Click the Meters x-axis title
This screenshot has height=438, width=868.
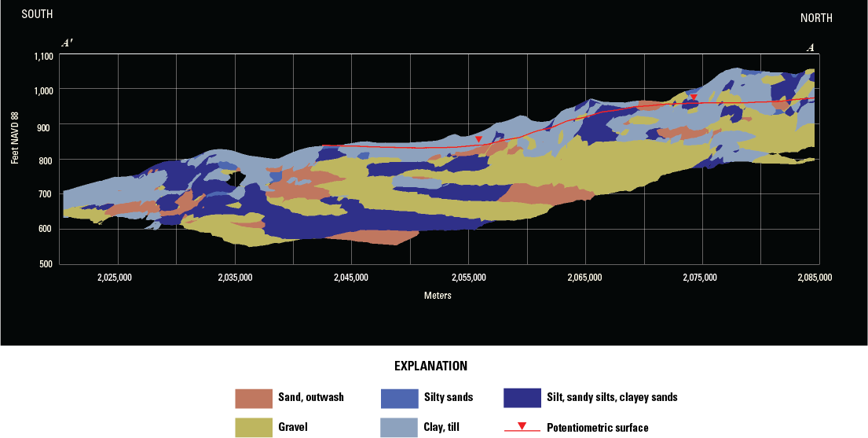(438, 296)
